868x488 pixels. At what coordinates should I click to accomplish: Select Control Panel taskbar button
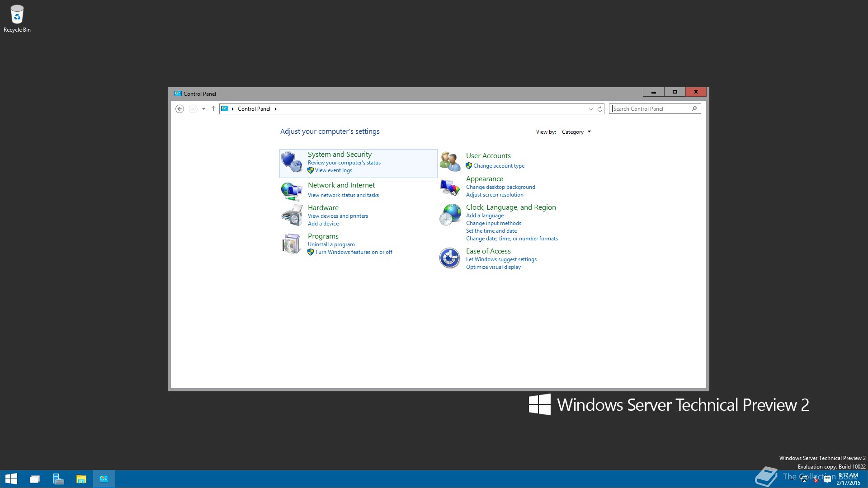pyautogui.click(x=104, y=479)
